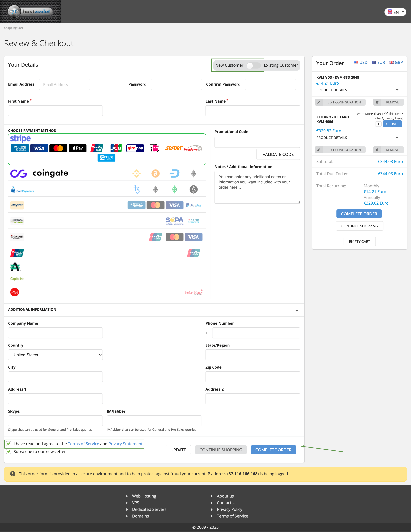Click pencil icon for KVM-SSD 2048 configuration
Image resolution: width=411 pixels, height=532 pixels.
pos(319,102)
